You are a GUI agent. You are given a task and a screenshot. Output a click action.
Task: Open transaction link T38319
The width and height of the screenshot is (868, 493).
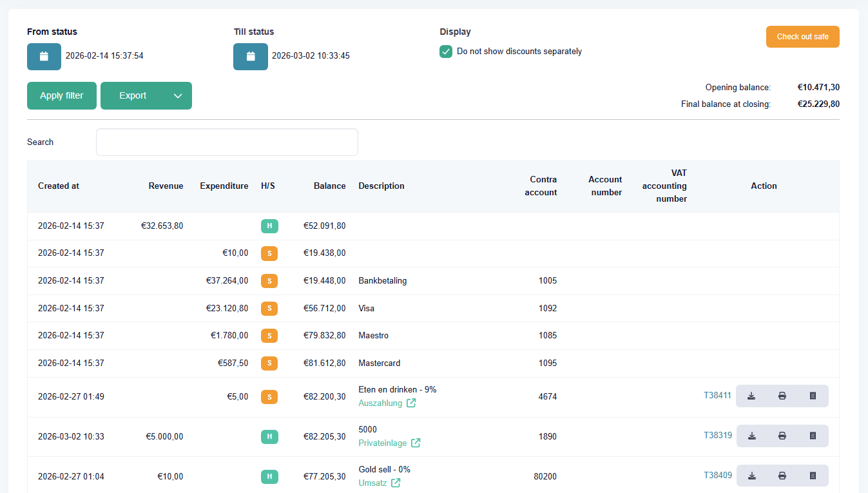coord(717,436)
